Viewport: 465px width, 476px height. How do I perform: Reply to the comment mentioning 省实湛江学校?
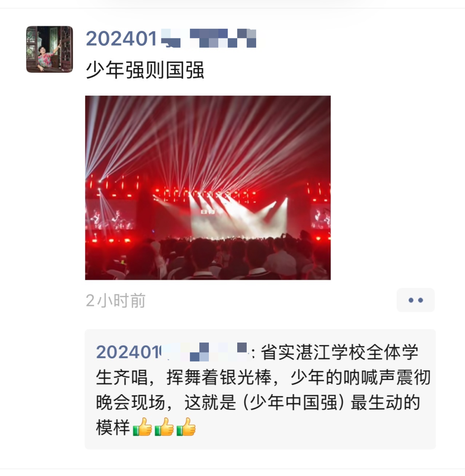(x=260, y=389)
